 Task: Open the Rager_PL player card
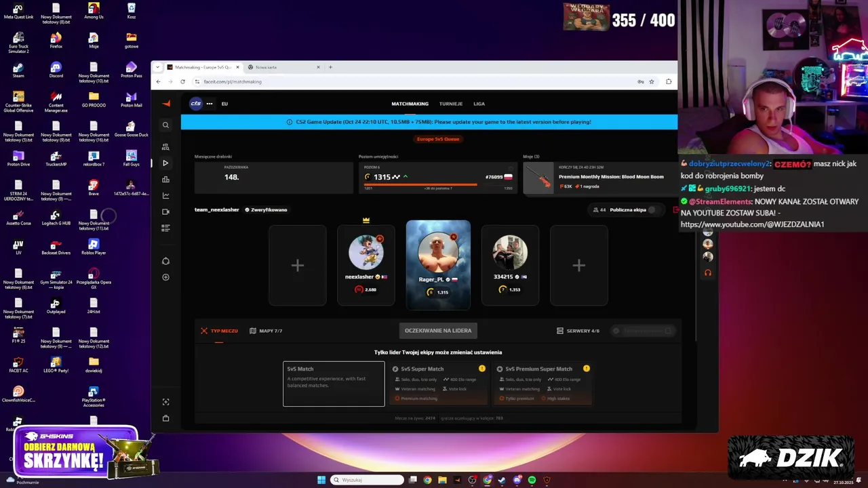(x=438, y=264)
